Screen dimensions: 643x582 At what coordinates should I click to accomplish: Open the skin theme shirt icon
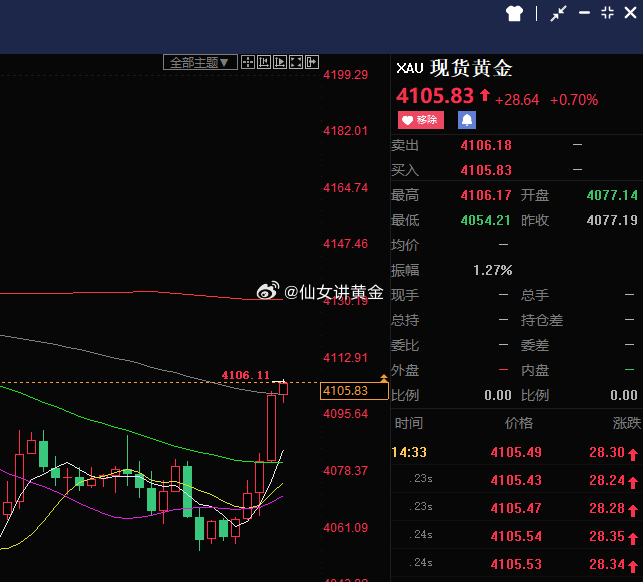pyautogui.click(x=514, y=14)
